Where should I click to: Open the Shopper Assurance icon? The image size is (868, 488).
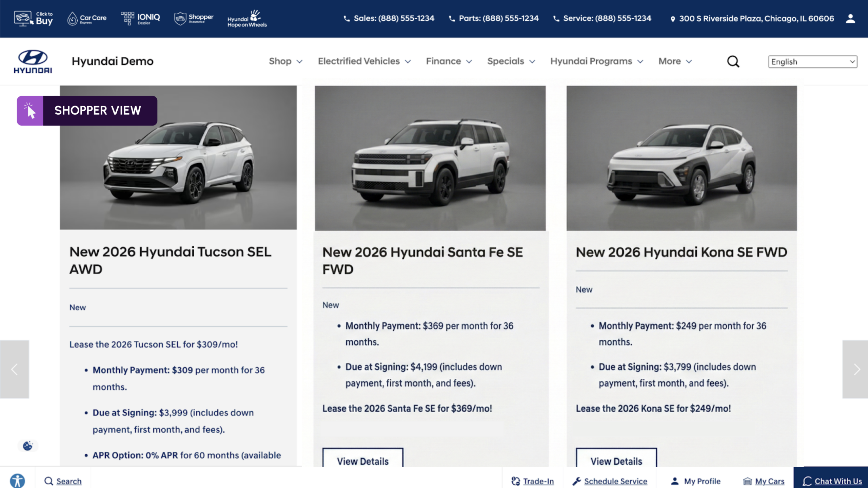(x=194, y=18)
